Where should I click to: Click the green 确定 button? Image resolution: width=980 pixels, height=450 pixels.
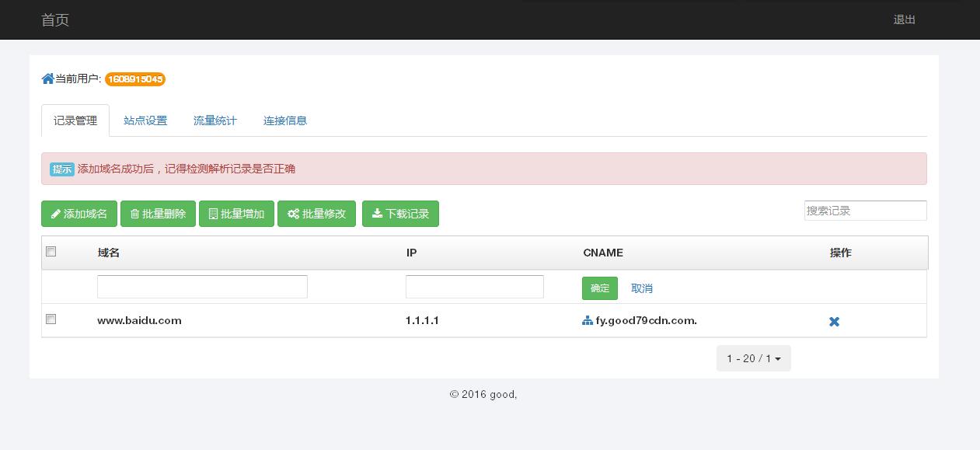point(599,288)
